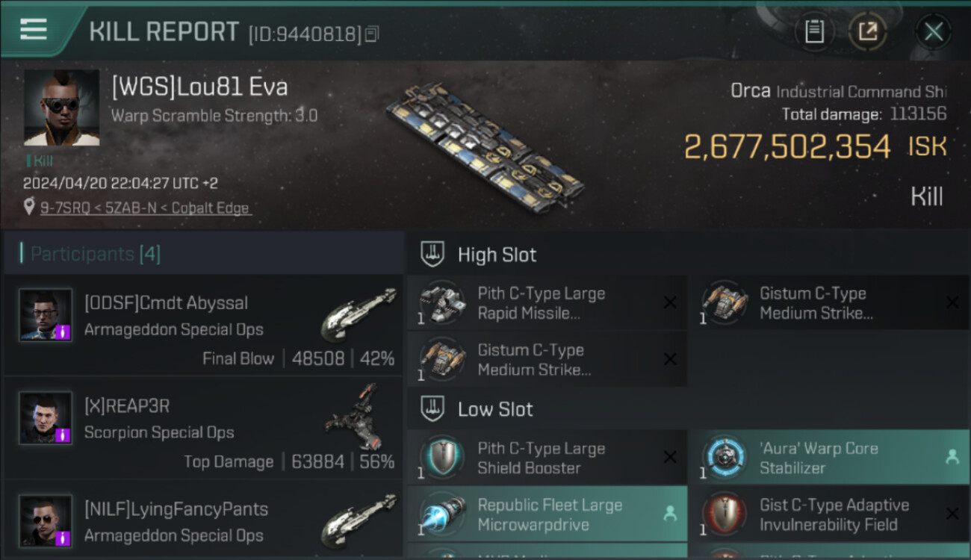Screen dimensions: 971x560
Task: Click Lou81 Eva's pilot portrait
Action: 61,108
